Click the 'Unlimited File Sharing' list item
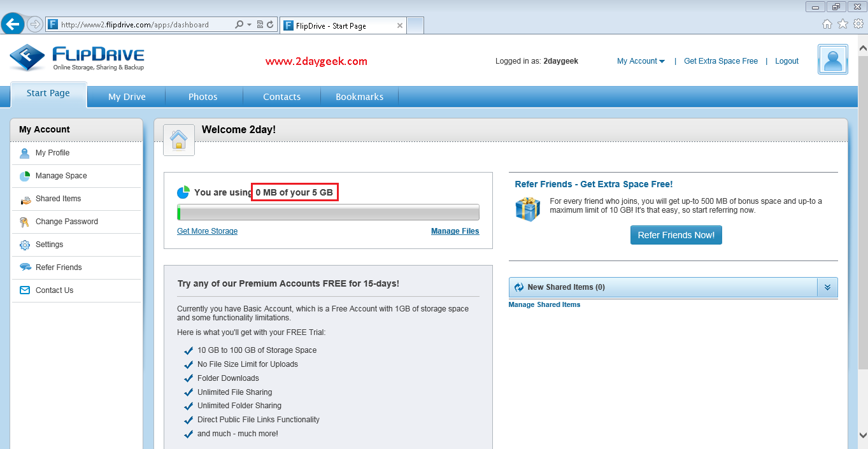This screenshot has width=868, height=449. pos(234,392)
